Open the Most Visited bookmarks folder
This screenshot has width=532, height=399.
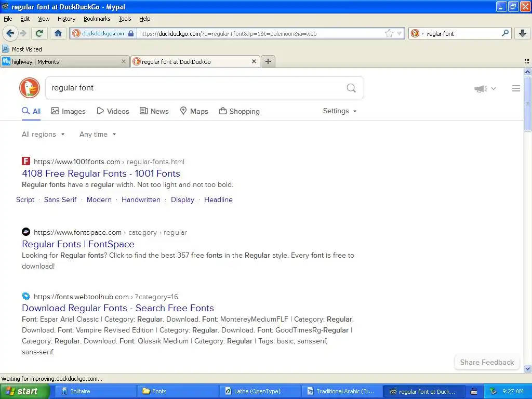pos(22,49)
